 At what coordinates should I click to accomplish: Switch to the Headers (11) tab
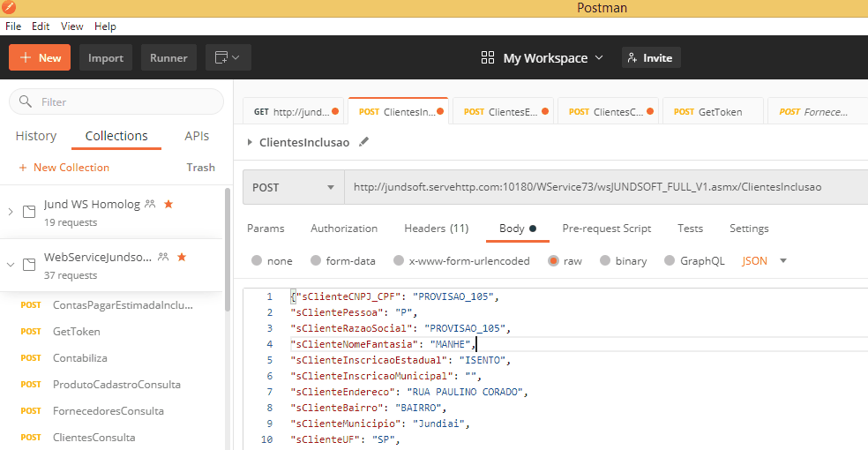click(436, 229)
